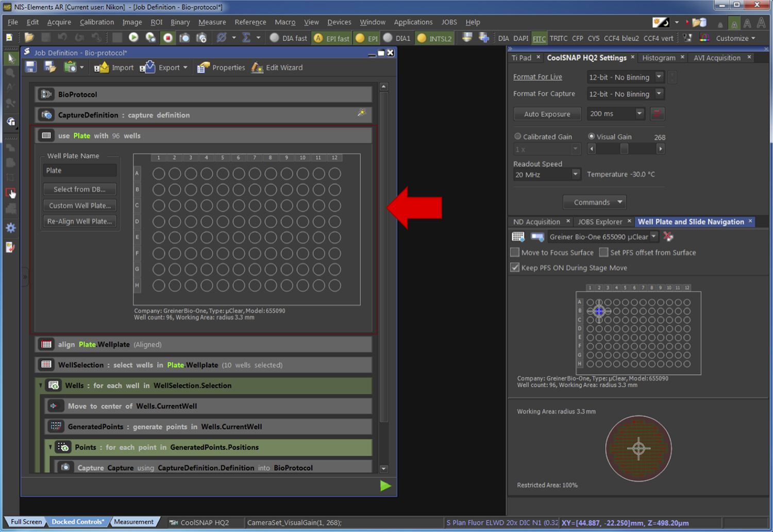This screenshot has width=773, height=532.
Task: Select Calibrated Gain radio button
Action: [518, 137]
